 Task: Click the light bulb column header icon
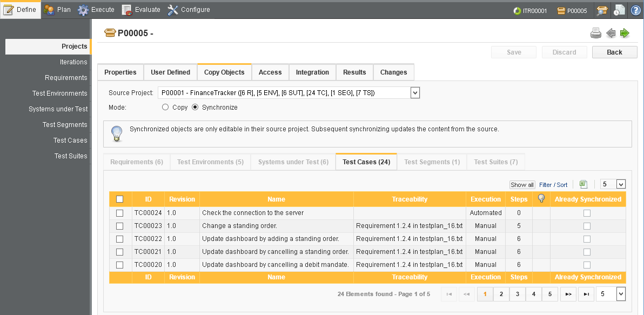click(541, 199)
